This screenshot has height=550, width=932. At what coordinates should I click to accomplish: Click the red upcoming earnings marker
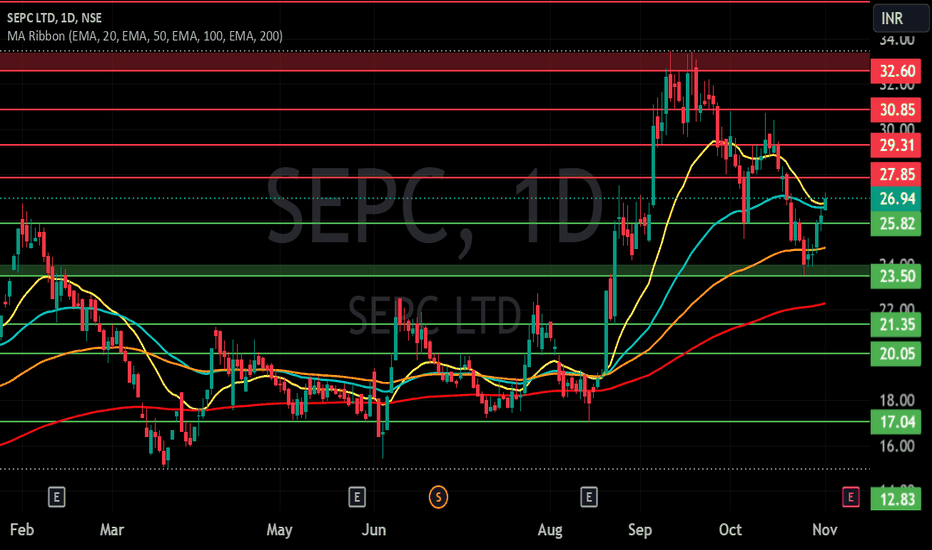pos(851,496)
